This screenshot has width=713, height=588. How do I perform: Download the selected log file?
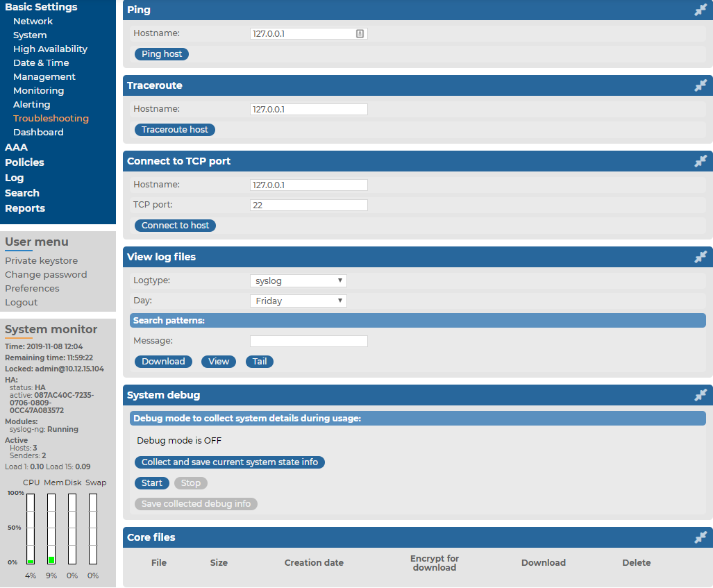tap(163, 362)
